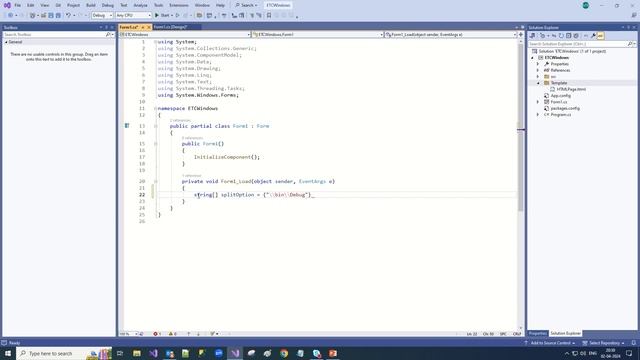Click the Task View taskbar icon

coord(120,353)
